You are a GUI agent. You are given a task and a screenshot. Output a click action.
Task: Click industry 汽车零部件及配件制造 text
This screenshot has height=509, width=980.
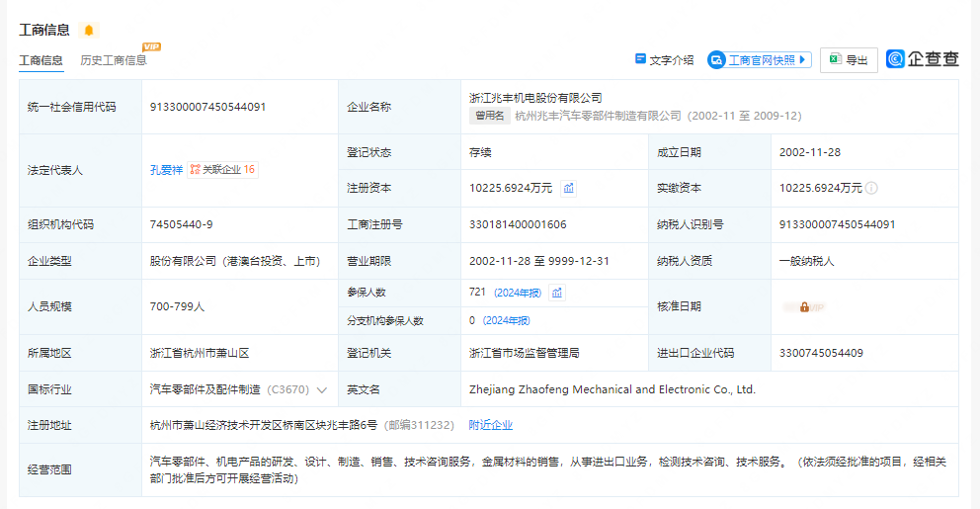(x=205, y=389)
